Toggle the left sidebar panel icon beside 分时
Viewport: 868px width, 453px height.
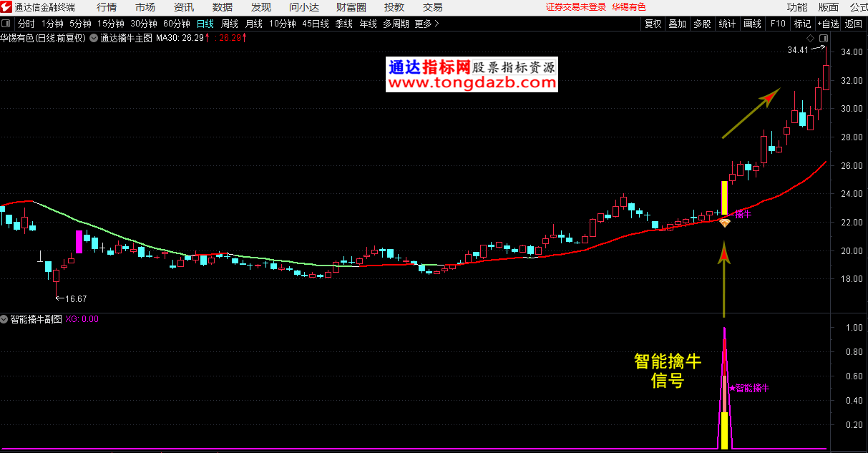click(x=6, y=24)
